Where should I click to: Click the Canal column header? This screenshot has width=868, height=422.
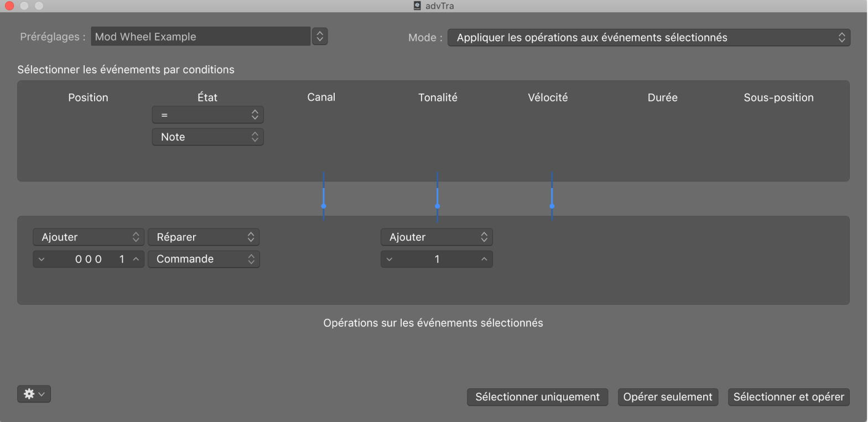[x=321, y=97]
